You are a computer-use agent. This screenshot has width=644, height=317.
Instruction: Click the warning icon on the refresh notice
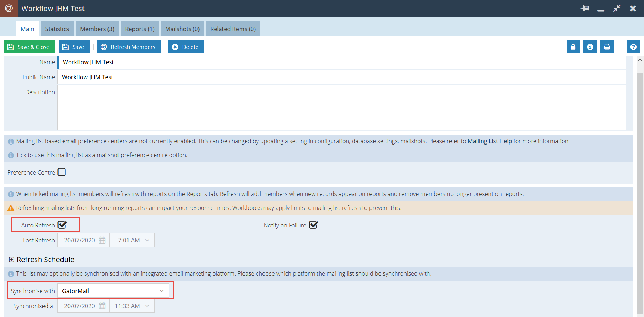pos(11,208)
